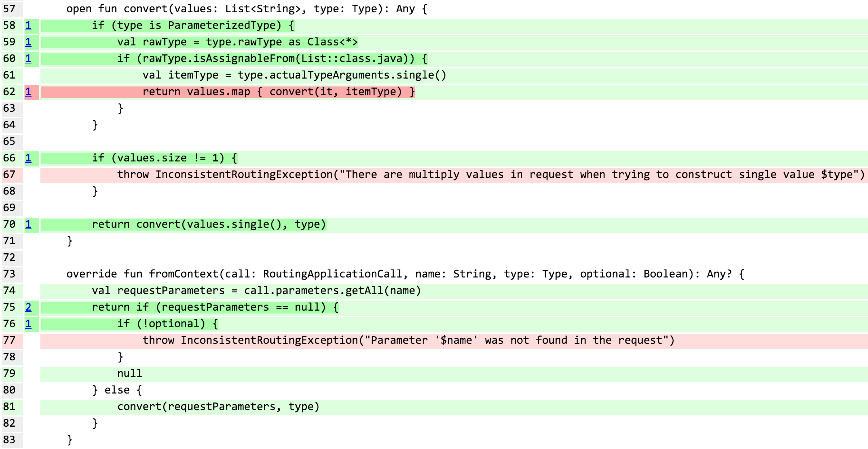Viewport: 868px width, 449px height.
Task: Click line number 73
Action: pyautogui.click(x=9, y=274)
